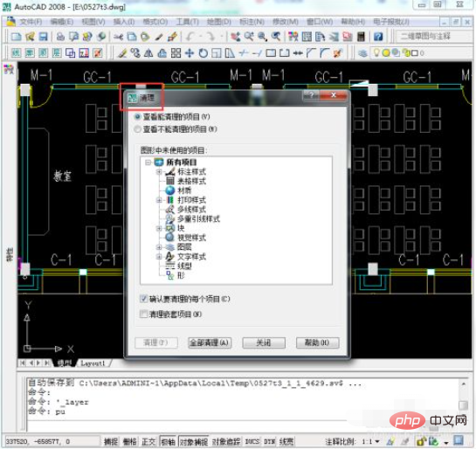476x449 pixels.
Task: Toggle the confirm each item to purge checkbox
Action: (143, 299)
